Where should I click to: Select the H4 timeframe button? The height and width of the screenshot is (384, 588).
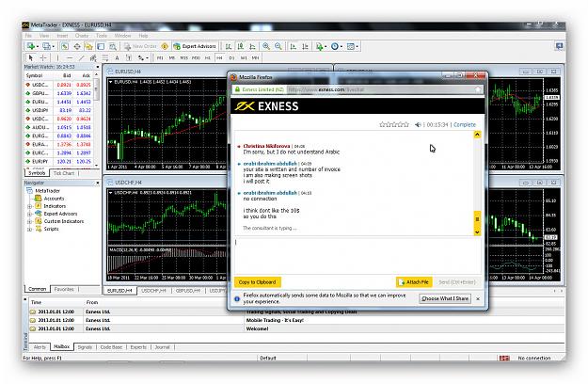tap(220, 57)
